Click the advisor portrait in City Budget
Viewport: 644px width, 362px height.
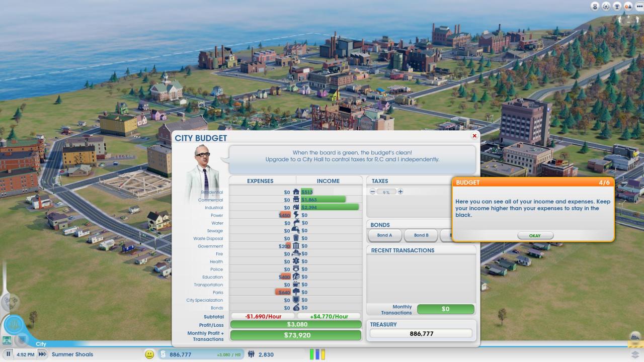pos(203,172)
